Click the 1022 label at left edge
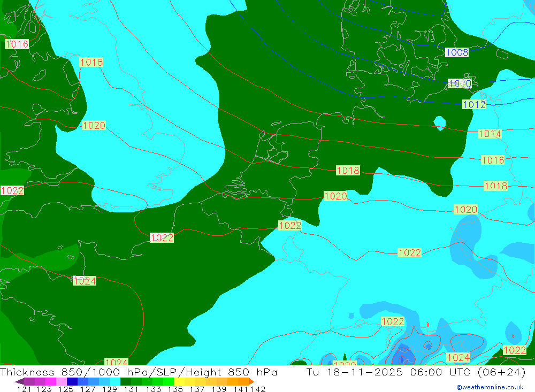 point(12,190)
